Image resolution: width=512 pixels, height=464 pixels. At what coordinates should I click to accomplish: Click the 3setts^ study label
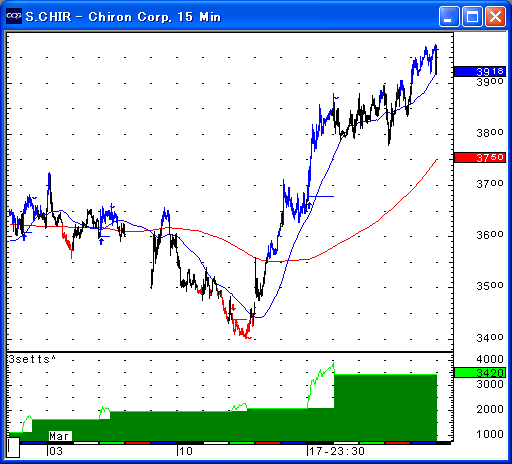[x=32, y=359]
